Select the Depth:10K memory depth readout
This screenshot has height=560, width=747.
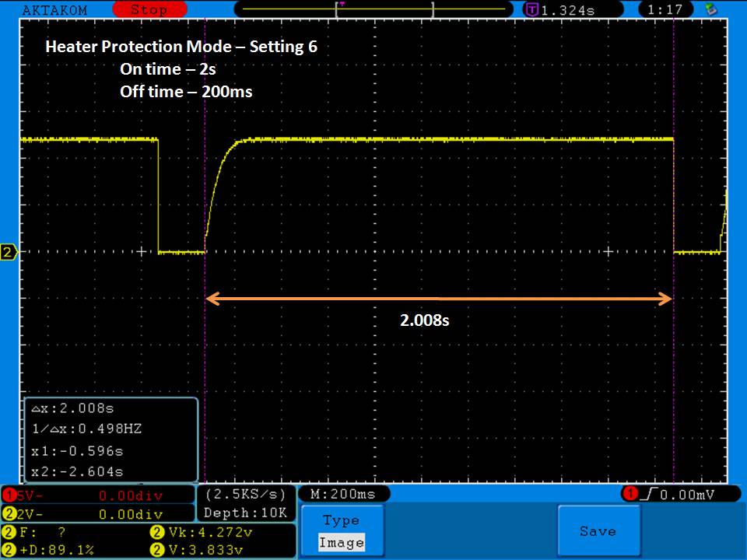[245, 513]
